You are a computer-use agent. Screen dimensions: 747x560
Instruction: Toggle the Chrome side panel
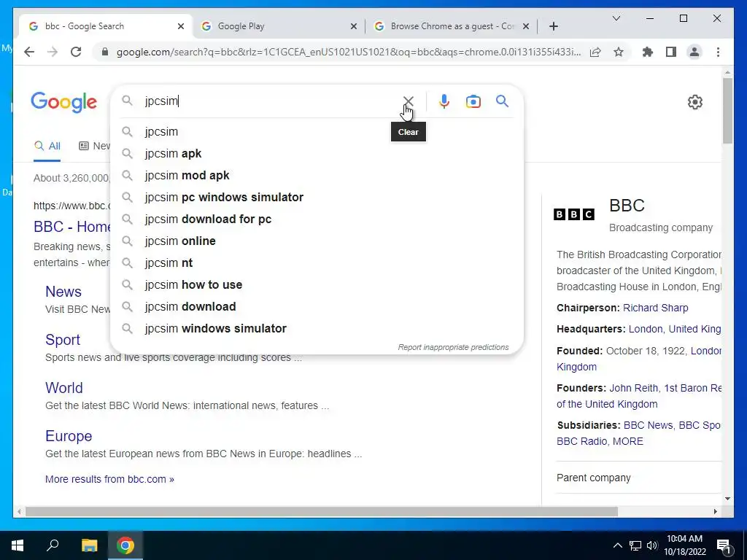click(x=671, y=52)
